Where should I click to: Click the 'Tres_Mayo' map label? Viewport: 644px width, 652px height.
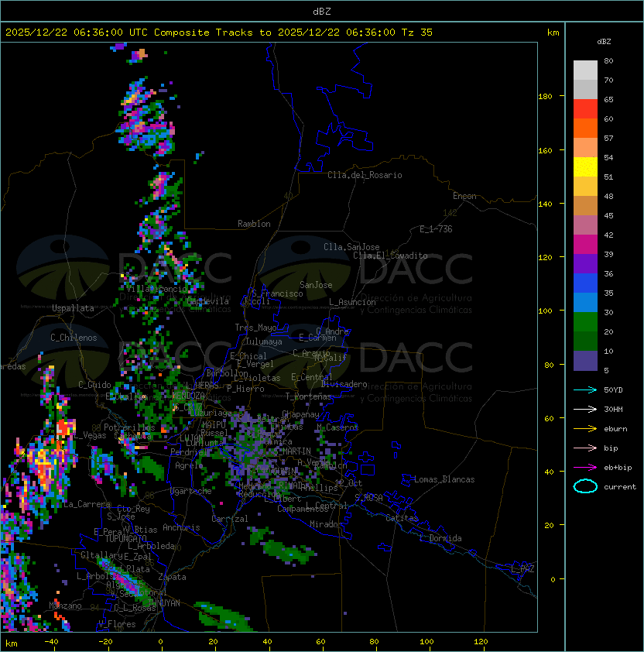point(255,328)
